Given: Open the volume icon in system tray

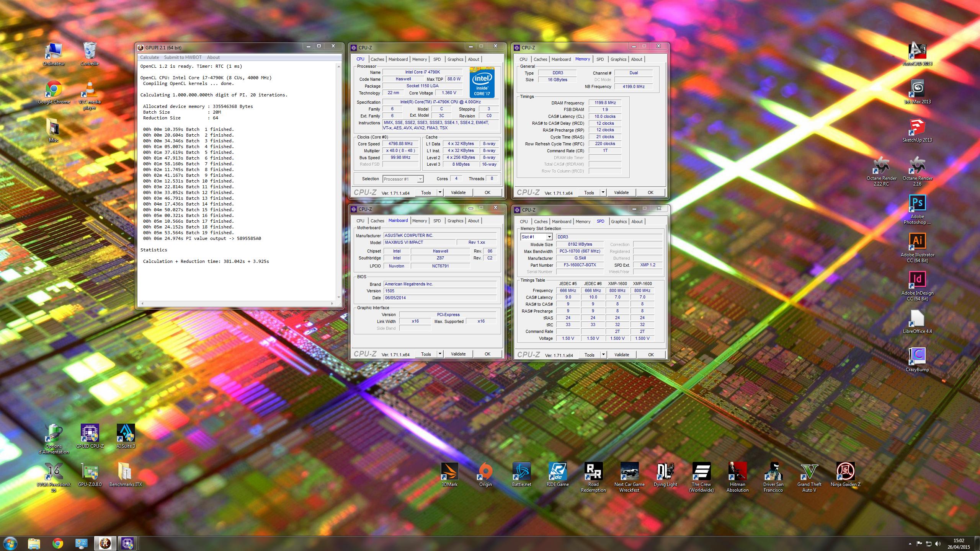Looking at the screenshot, I should point(938,543).
